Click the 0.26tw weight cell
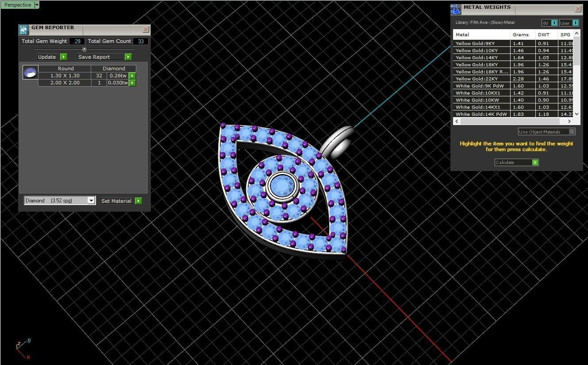 118,76
